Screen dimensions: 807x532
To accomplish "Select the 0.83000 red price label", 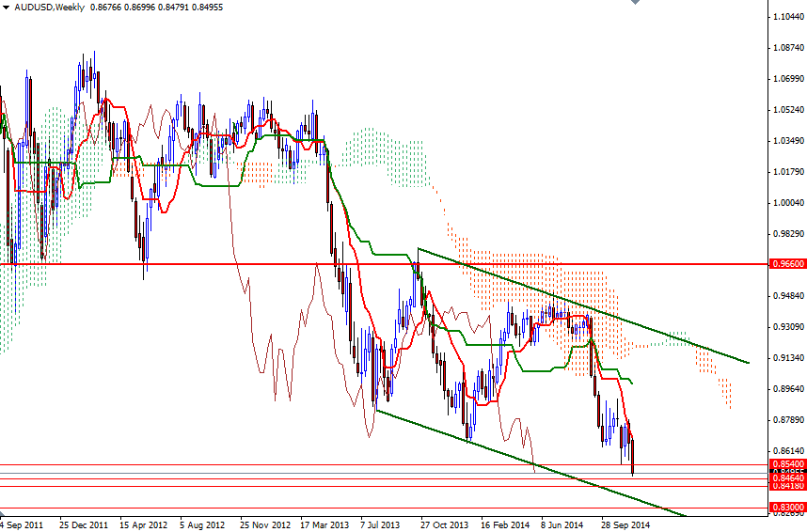I will 787,508.
